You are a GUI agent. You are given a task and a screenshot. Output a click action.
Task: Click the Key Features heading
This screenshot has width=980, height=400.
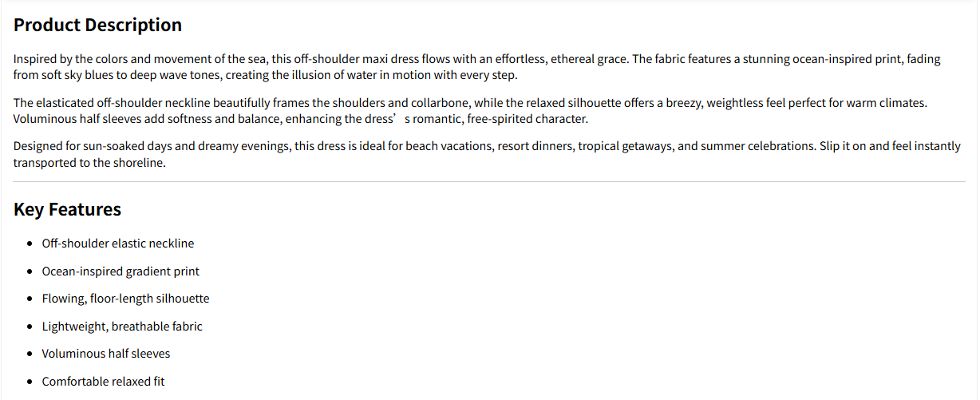coord(67,209)
